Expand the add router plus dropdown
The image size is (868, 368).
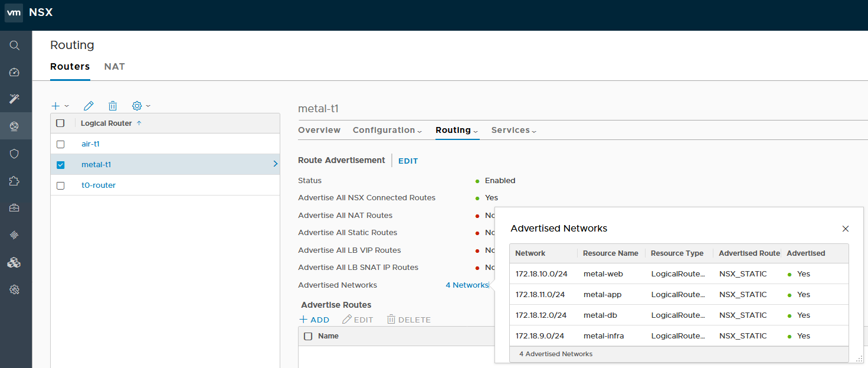click(x=60, y=106)
